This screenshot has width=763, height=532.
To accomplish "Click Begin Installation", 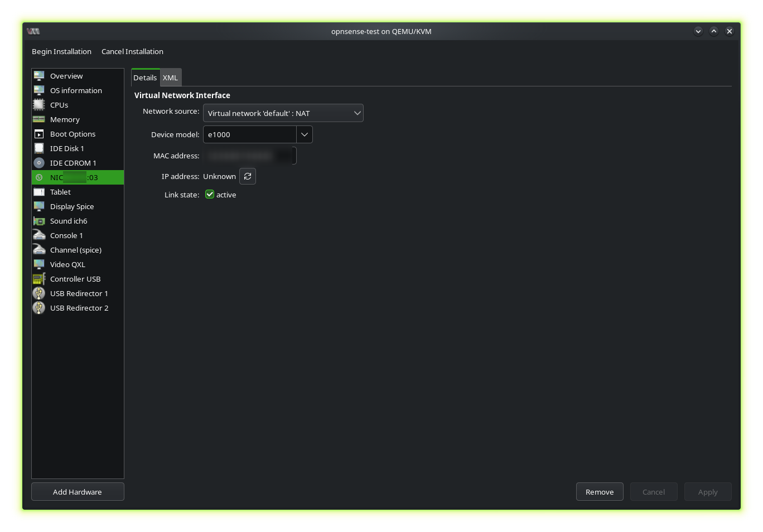I will point(61,51).
